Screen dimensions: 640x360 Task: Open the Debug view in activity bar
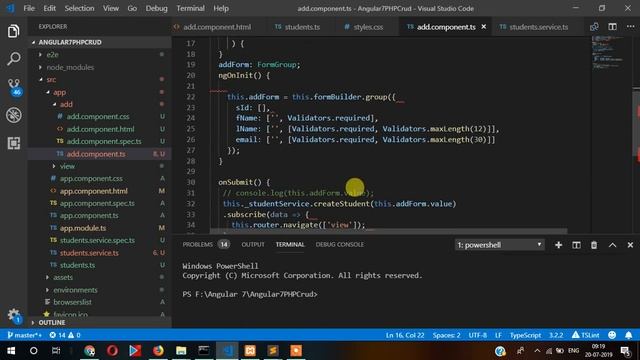click(13, 115)
